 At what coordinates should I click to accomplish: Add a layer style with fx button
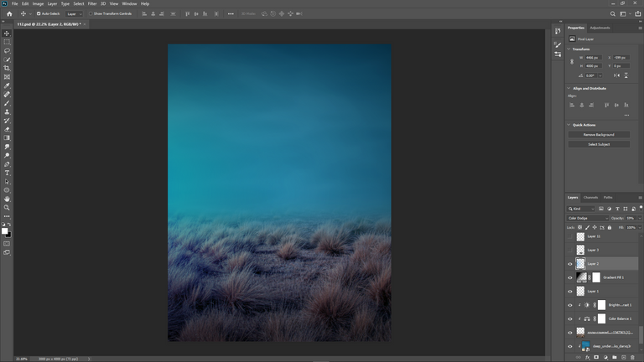[x=587, y=358]
